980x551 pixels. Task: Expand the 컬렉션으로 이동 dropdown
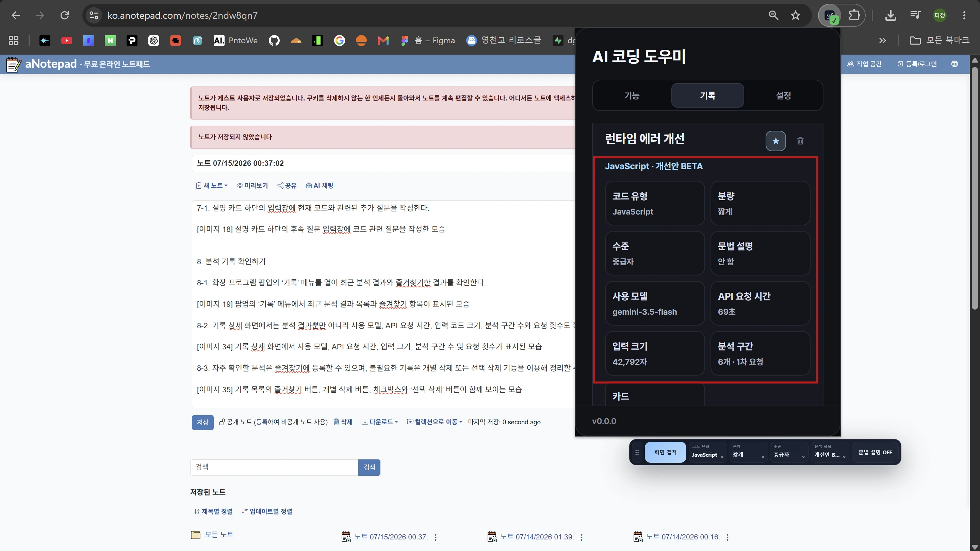click(435, 422)
